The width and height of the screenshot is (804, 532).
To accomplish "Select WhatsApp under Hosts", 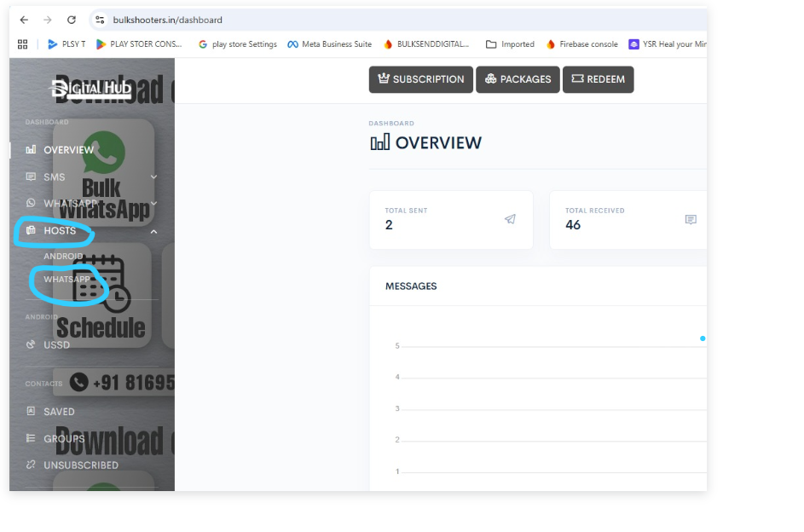I will click(x=67, y=280).
